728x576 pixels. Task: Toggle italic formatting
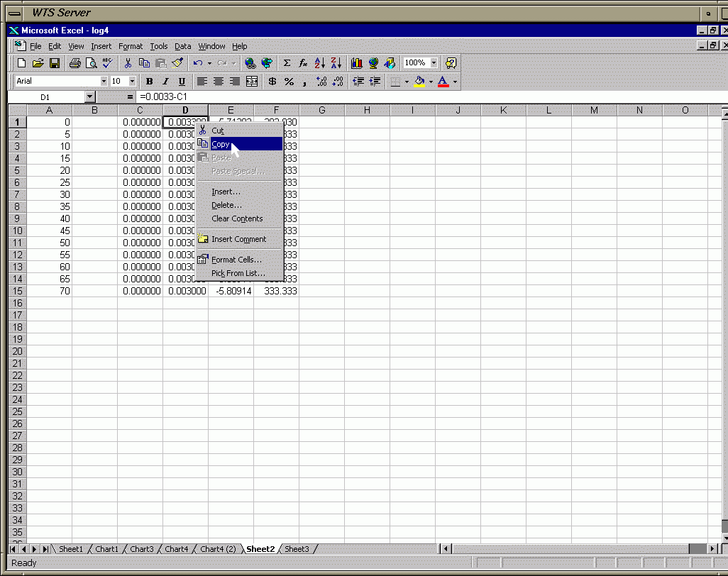165,82
